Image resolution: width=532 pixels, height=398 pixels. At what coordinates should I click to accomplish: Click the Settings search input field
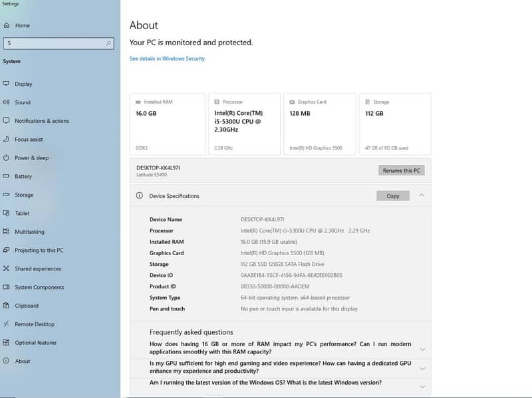[x=59, y=43]
